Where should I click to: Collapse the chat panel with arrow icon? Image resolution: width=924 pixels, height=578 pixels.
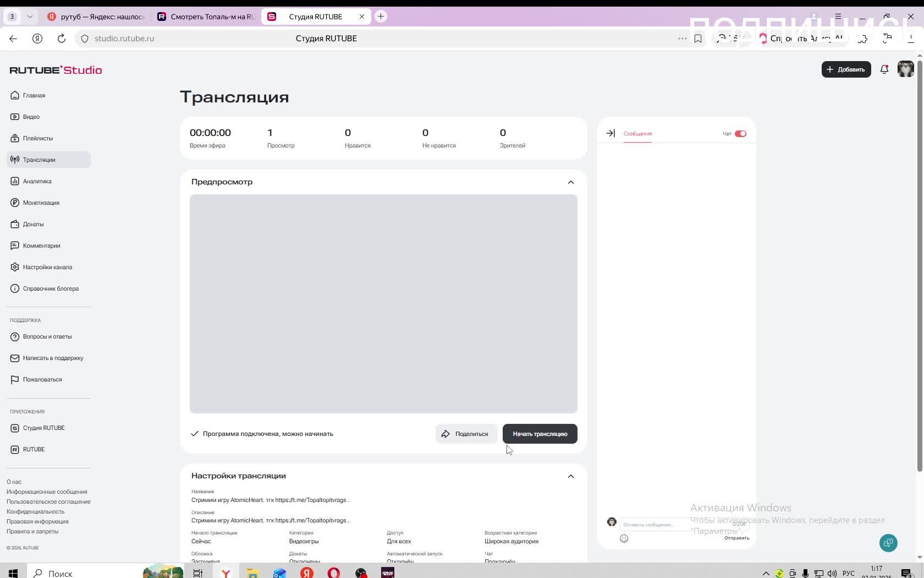[x=610, y=133]
